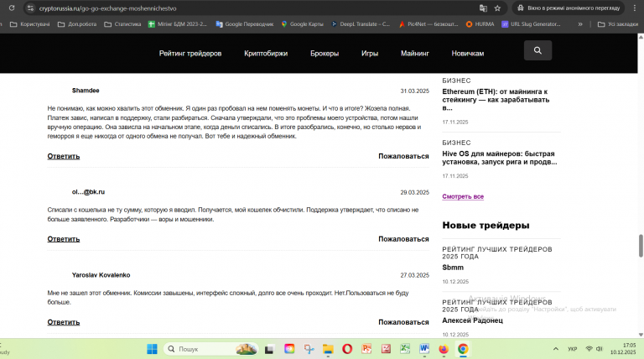Open the Користувачі bookmarks folder
This screenshot has height=359, width=644.
point(29,24)
